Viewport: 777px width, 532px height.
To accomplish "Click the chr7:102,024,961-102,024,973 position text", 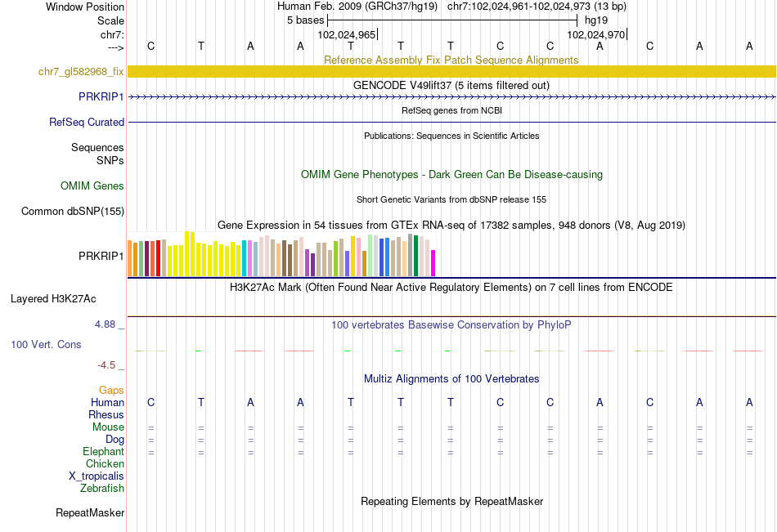I will [537, 7].
